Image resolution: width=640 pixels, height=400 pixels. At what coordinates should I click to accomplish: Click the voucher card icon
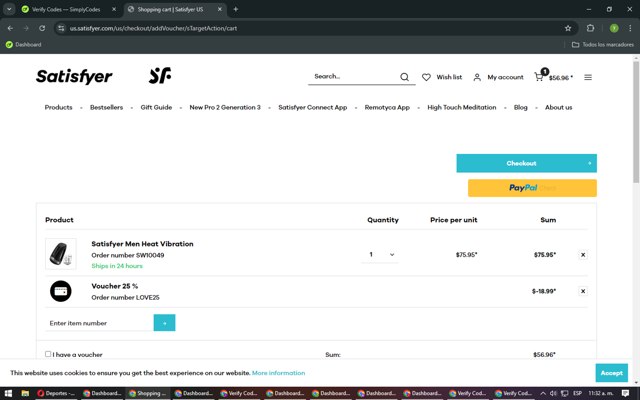pos(60,291)
